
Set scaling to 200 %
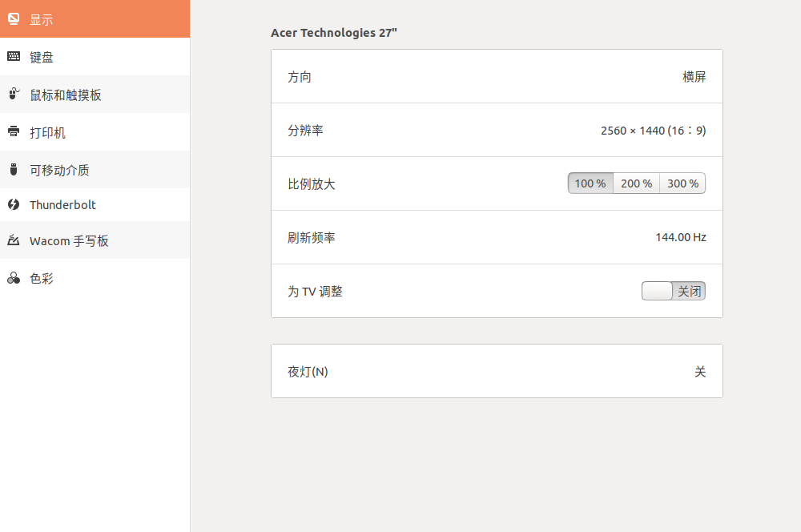pos(637,183)
